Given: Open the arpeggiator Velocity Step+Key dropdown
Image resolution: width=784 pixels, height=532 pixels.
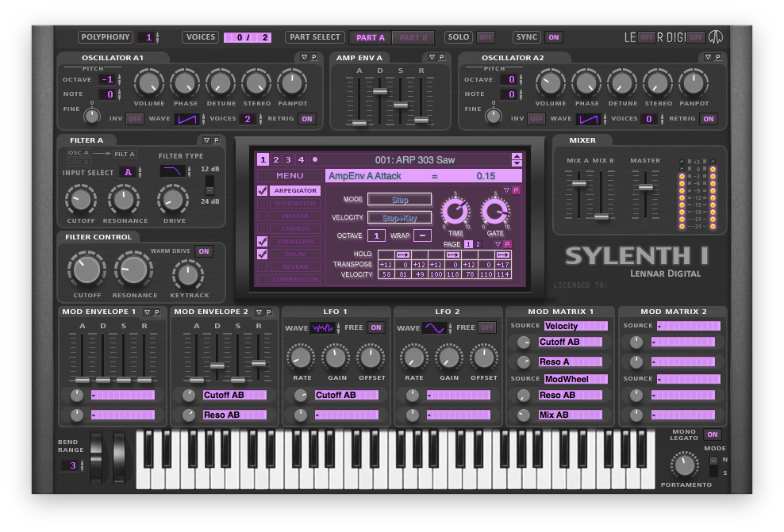Looking at the screenshot, I should (x=399, y=218).
